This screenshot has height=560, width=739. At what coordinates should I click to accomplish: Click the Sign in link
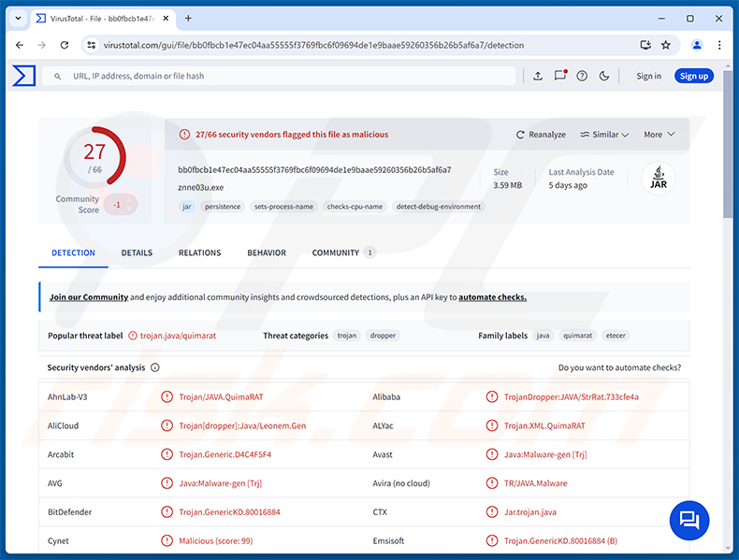coord(648,77)
